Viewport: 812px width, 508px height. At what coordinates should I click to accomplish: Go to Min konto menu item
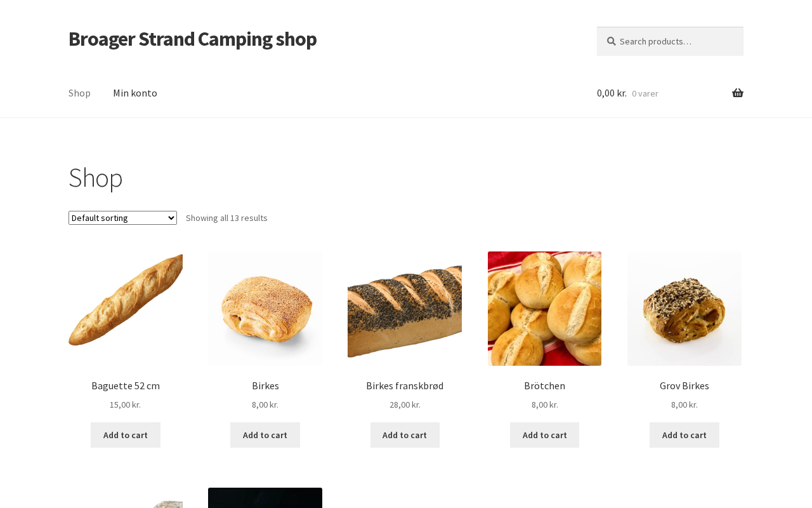[135, 93]
